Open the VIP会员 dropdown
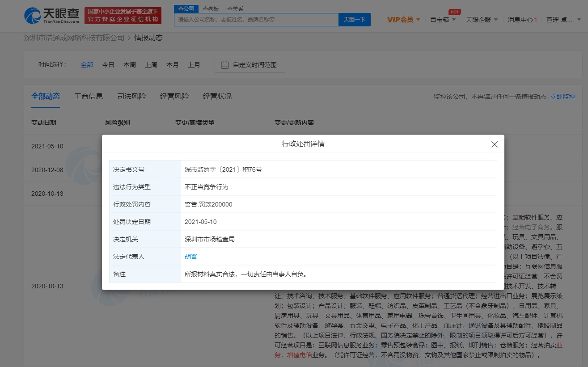The image size is (588, 367). point(403,20)
